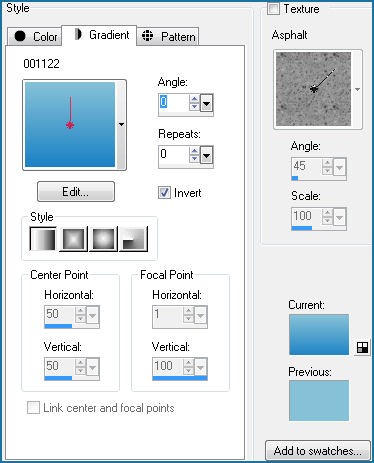The image size is (374, 463).
Task: Click the Edit... gradient button
Action: 76,192
